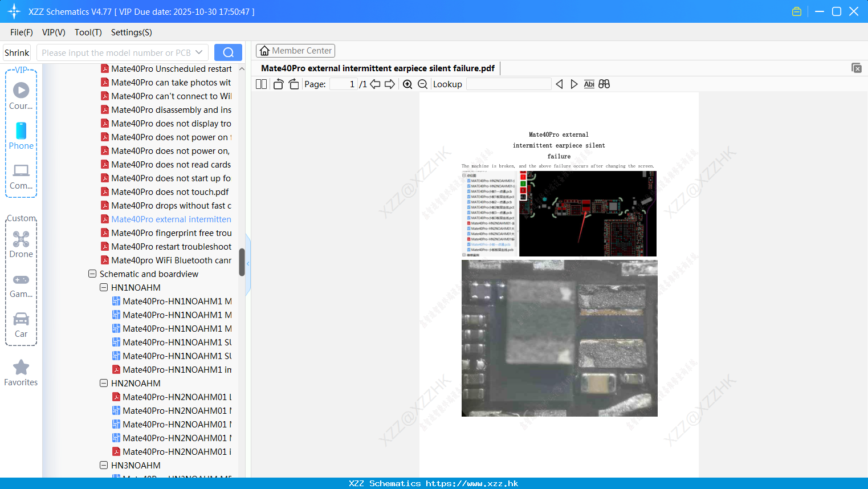Screen dimensions: 868x489
Task: Click the briefcase icon in title bar
Action: coord(797,11)
